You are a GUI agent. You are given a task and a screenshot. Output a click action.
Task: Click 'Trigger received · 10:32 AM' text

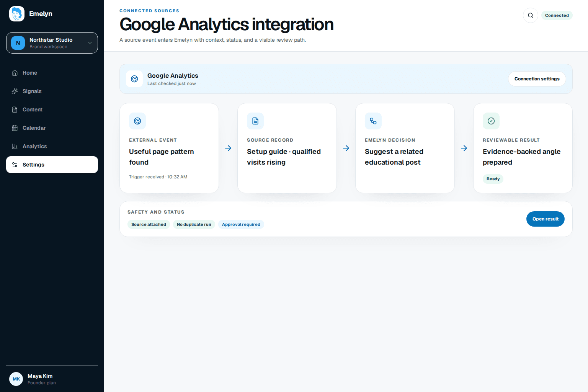[x=158, y=177]
